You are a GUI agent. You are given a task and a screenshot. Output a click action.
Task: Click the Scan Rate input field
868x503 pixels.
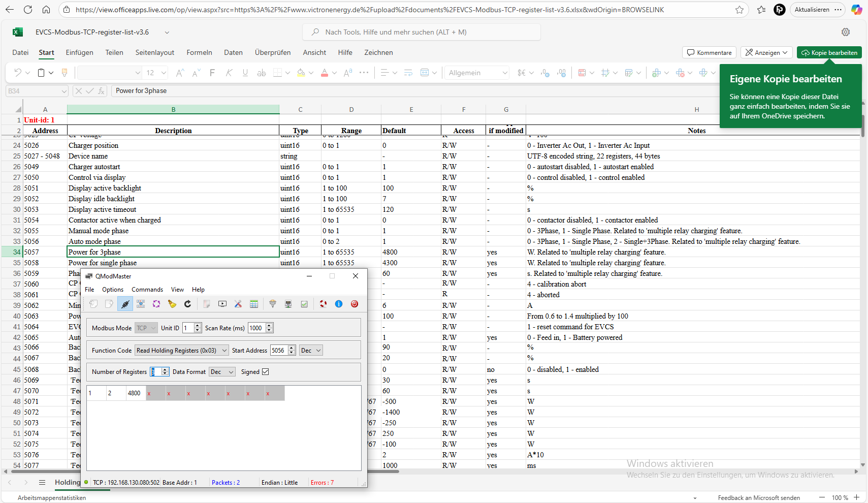click(257, 328)
